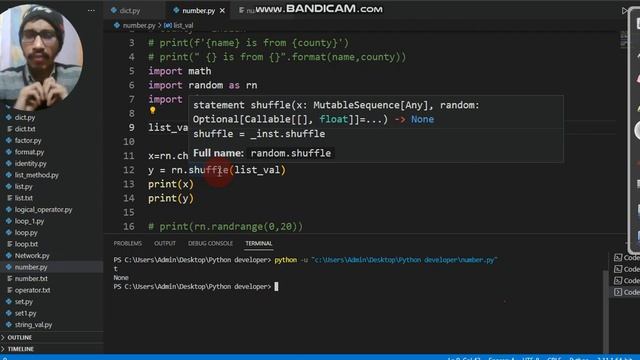
Task: Open list.py in the Explorer
Action: click(23, 187)
